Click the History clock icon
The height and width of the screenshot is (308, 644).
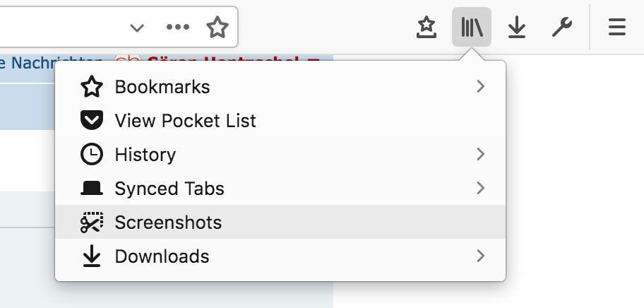point(92,155)
